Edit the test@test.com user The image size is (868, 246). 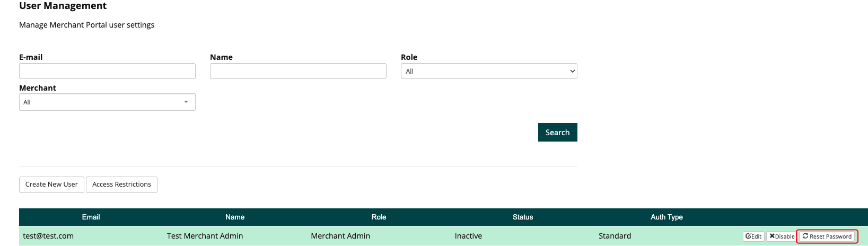753,236
